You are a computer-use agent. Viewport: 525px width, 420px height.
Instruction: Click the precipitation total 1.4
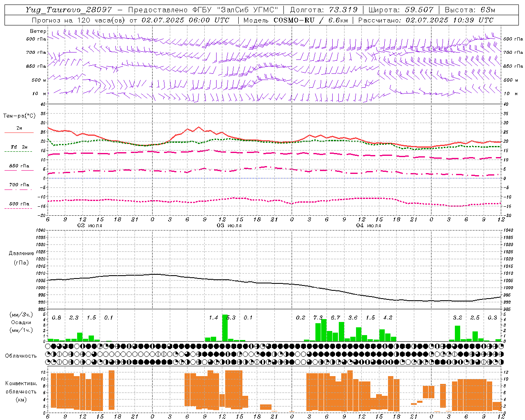coord(213,318)
